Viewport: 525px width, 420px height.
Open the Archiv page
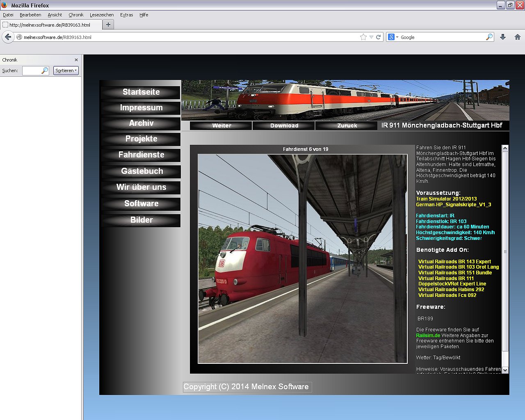click(141, 123)
